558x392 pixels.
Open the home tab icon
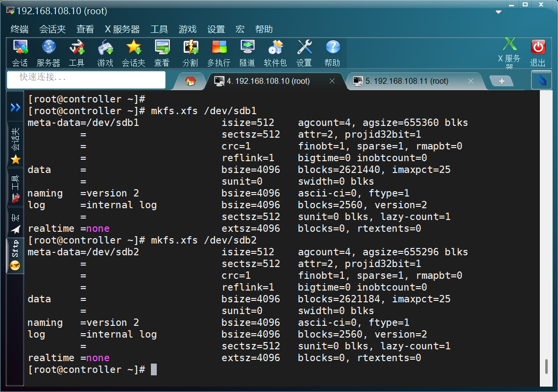(x=191, y=81)
